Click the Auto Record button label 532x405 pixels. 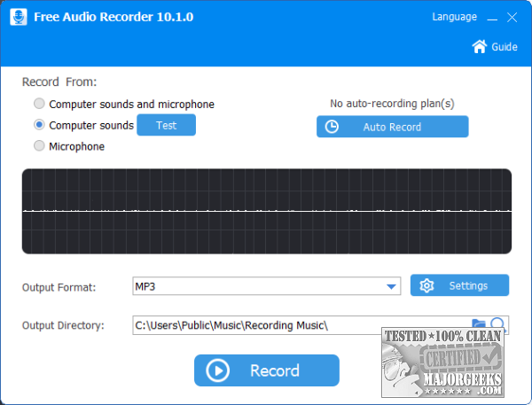[x=392, y=127]
